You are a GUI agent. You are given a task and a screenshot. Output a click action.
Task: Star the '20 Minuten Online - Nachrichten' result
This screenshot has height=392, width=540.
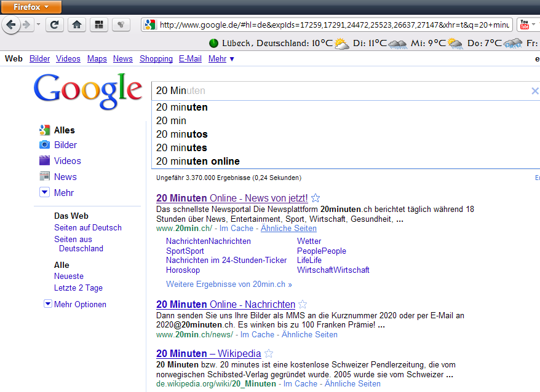pyautogui.click(x=303, y=304)
